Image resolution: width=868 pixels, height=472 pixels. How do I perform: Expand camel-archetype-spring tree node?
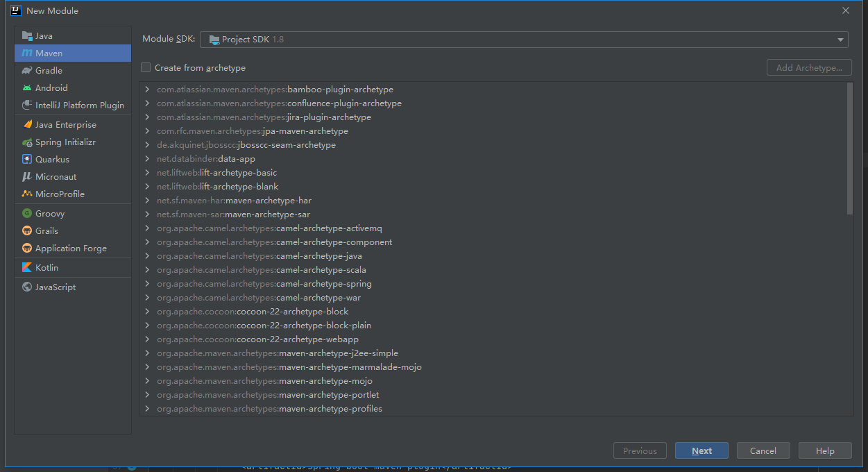(148, 284)
